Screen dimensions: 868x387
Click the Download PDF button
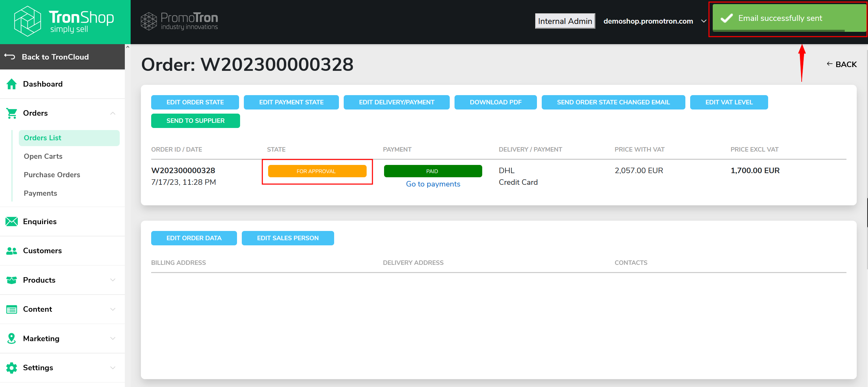click(496, 102)
